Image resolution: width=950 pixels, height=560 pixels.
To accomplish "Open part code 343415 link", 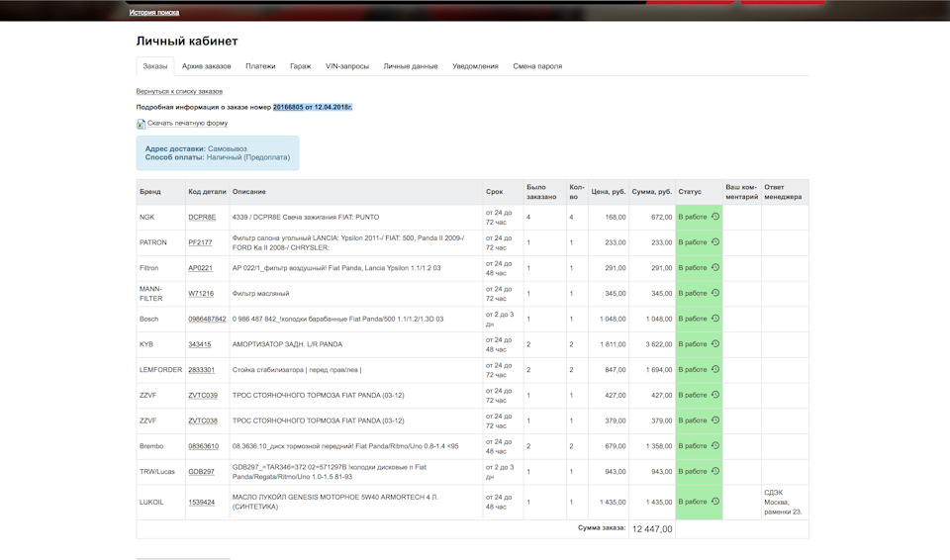I will click(200, 344).
